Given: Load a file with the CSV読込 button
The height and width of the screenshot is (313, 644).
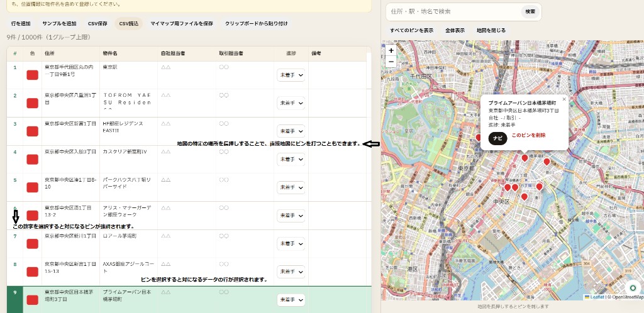Looking at the screenshot, I should (128, 23).
